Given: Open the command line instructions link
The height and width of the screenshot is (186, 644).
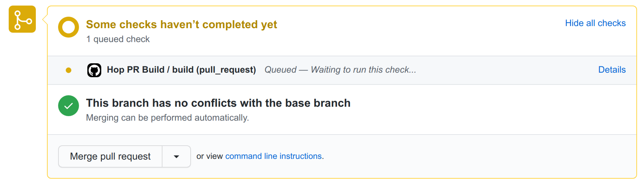Looking at the screenshot, I should click(273, 156).
